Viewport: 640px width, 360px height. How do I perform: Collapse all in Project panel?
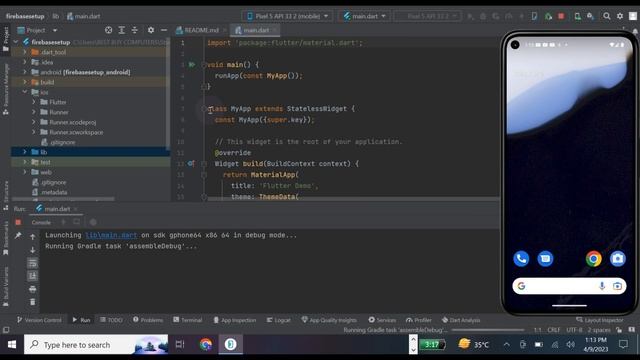click(x=134, y=30)
